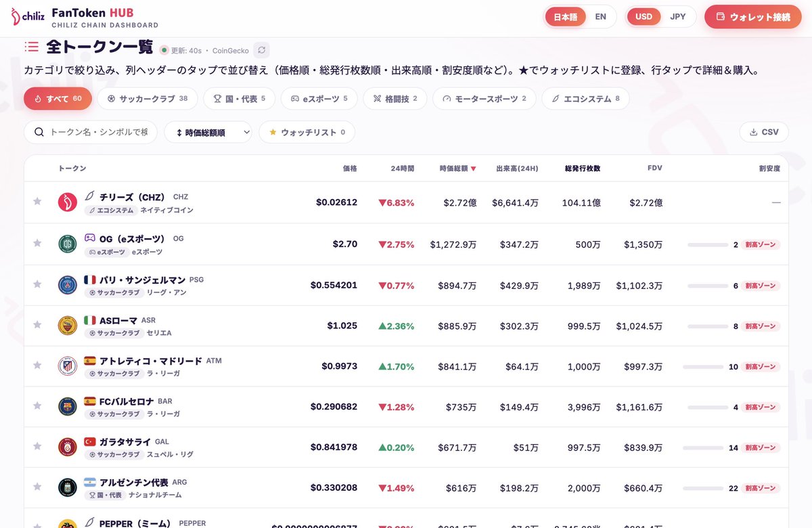Sort by 割安度 column header
The height and width of the screenshot is (528, 812).
point(769,169)
